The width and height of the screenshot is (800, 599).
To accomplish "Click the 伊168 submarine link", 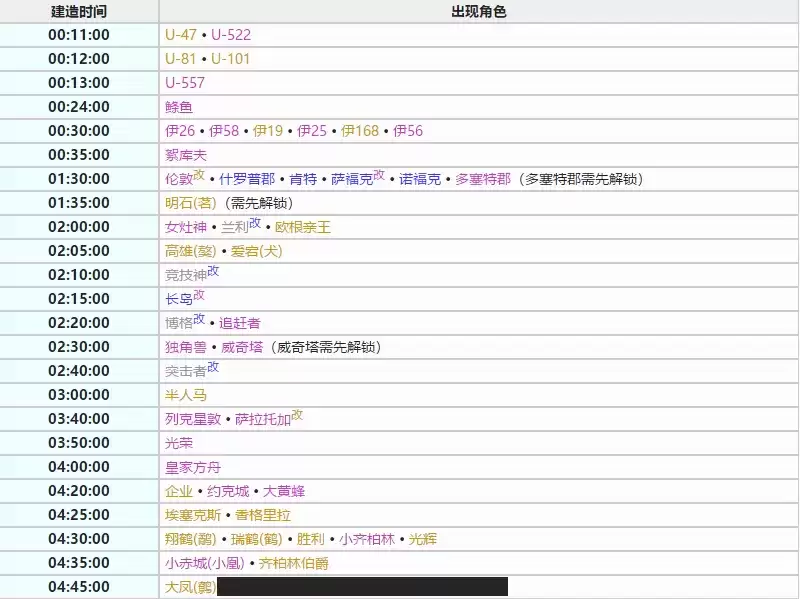I will pos(360,131).
